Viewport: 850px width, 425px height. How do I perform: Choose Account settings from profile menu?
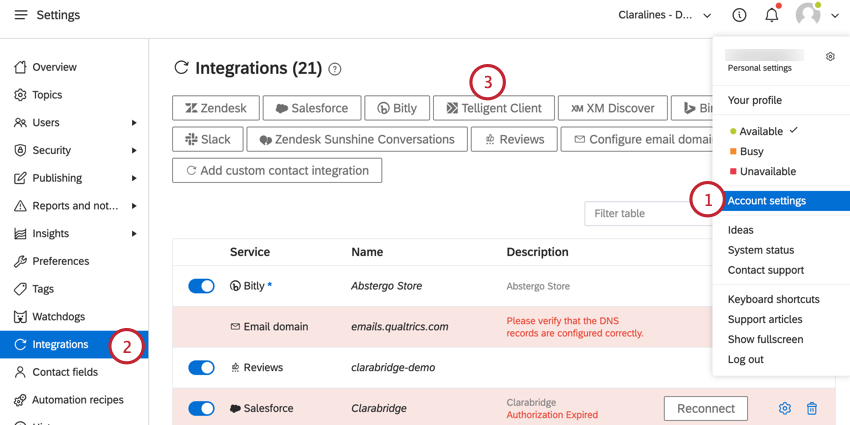pyautogui.click(x=781, y=201)
